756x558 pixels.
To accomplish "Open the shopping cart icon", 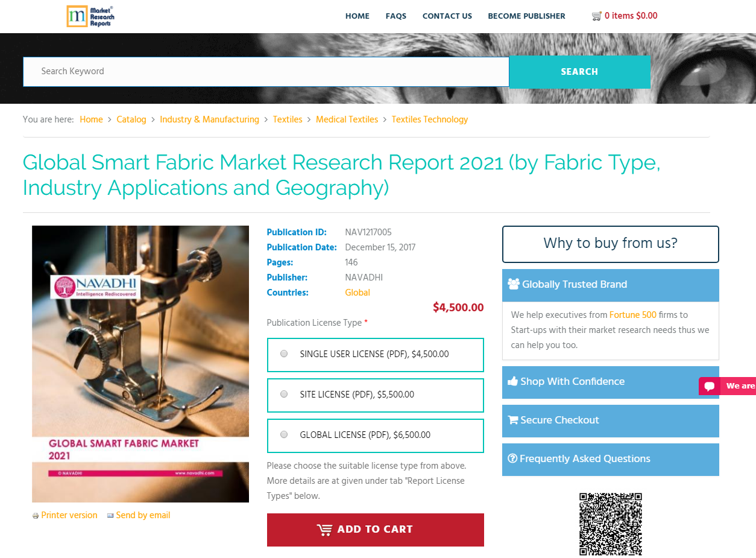I will click(x=596, y=16).
